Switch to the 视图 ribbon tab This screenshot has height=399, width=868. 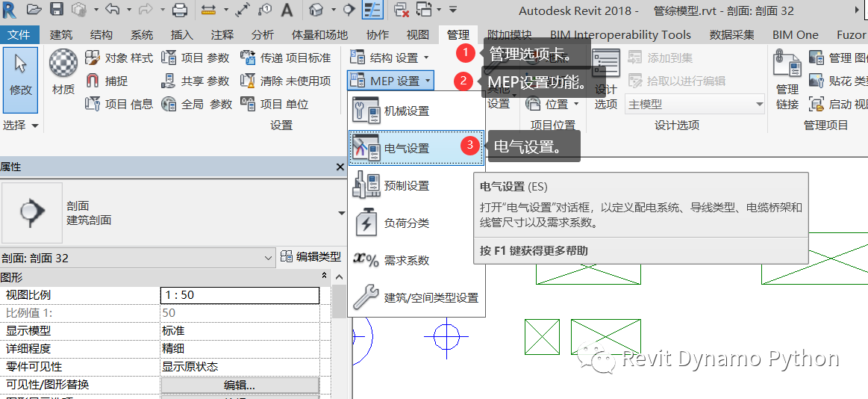pos(418,35)
